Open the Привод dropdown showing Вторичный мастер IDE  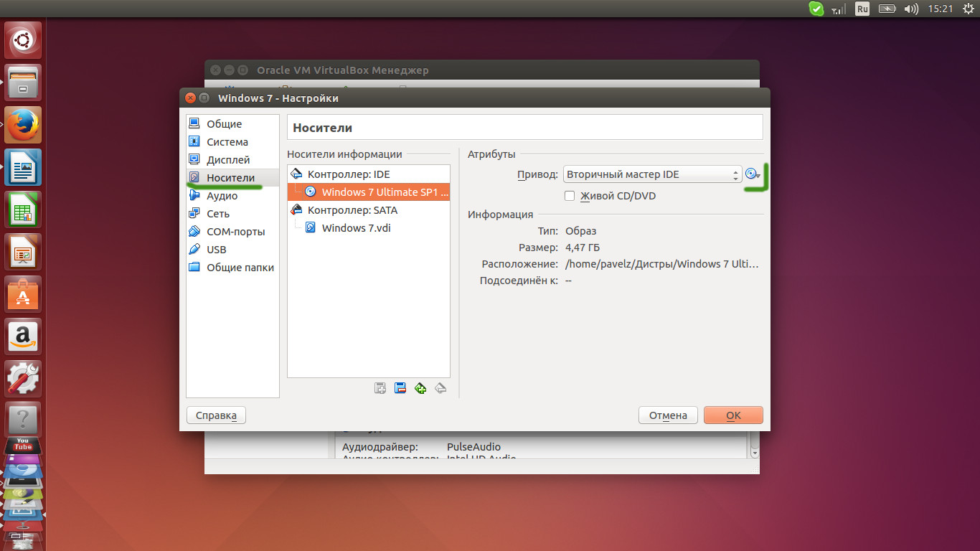click(x=652, y=174)
